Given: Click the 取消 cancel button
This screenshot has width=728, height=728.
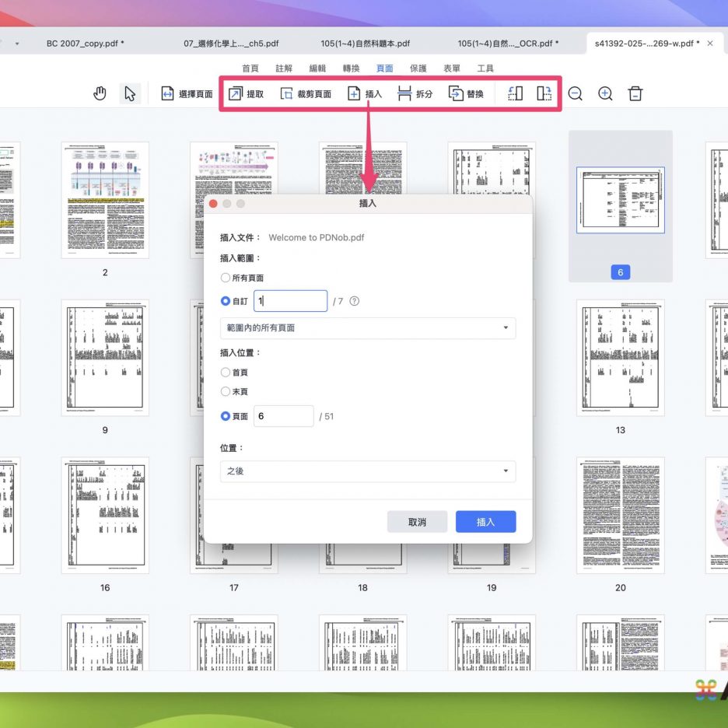Looking at the screenshot, I should click(x=417, y=522).
